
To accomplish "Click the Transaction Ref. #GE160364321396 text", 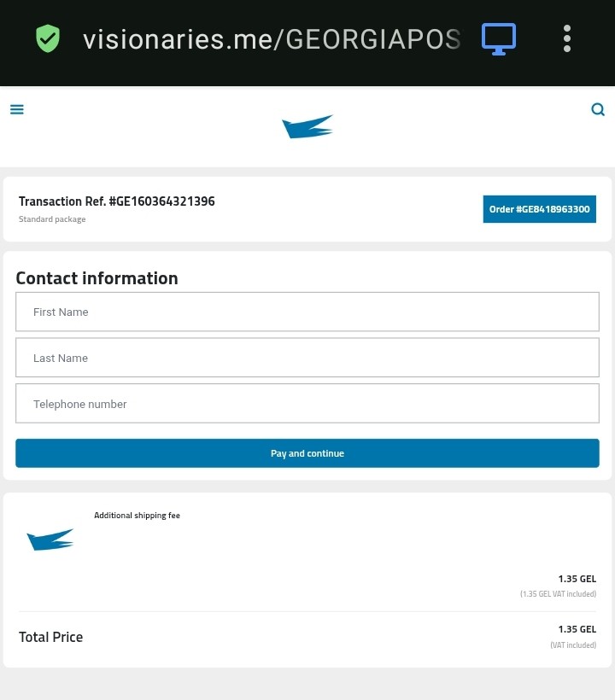I will point(117,201).
